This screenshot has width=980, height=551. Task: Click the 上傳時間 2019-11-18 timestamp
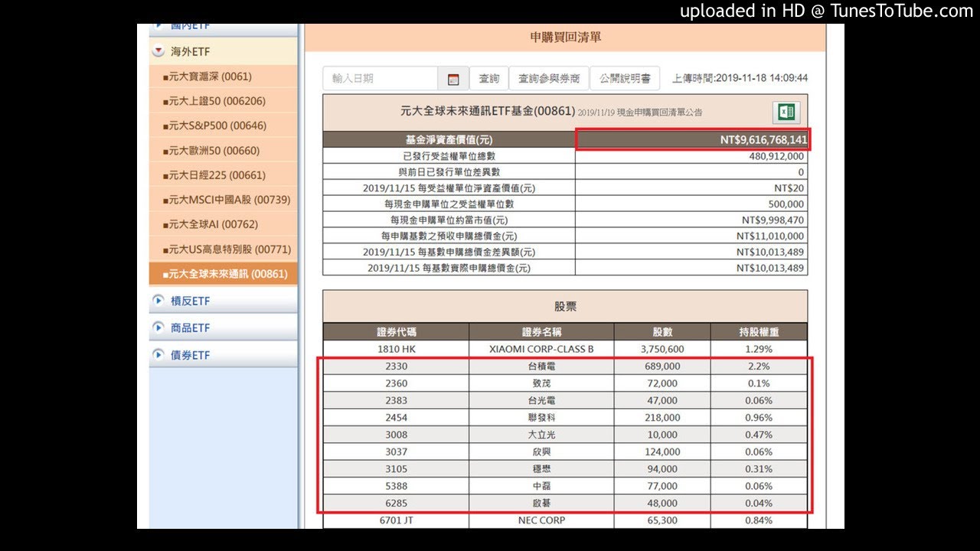click(x=740, y=78)
